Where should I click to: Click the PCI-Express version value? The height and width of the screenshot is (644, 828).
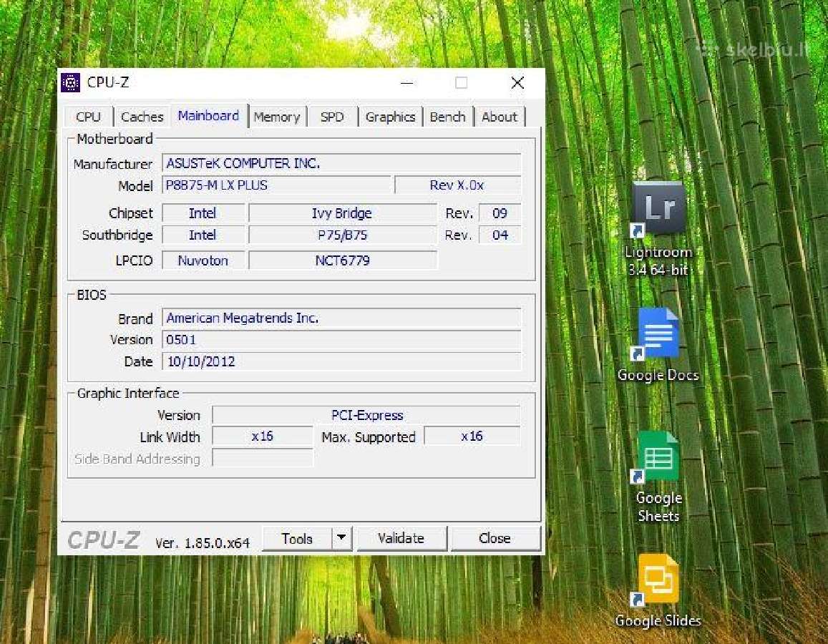[366, 415]
